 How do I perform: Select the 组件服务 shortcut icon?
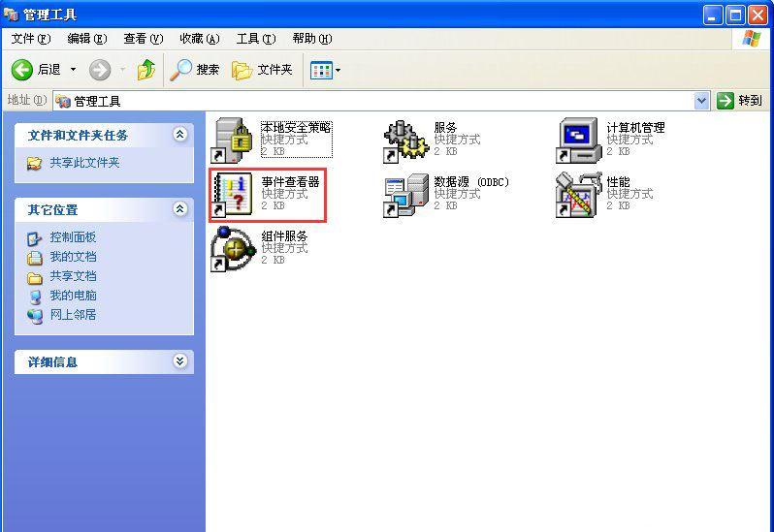pos(232,248)
